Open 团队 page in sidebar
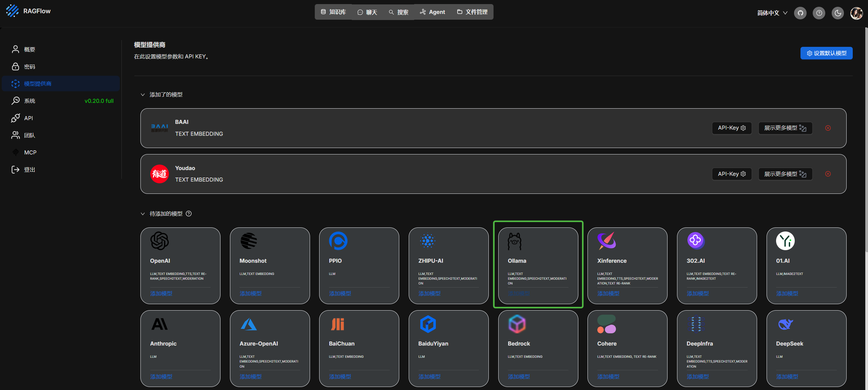The image size is (868, 390). click(x=61, y=135)
